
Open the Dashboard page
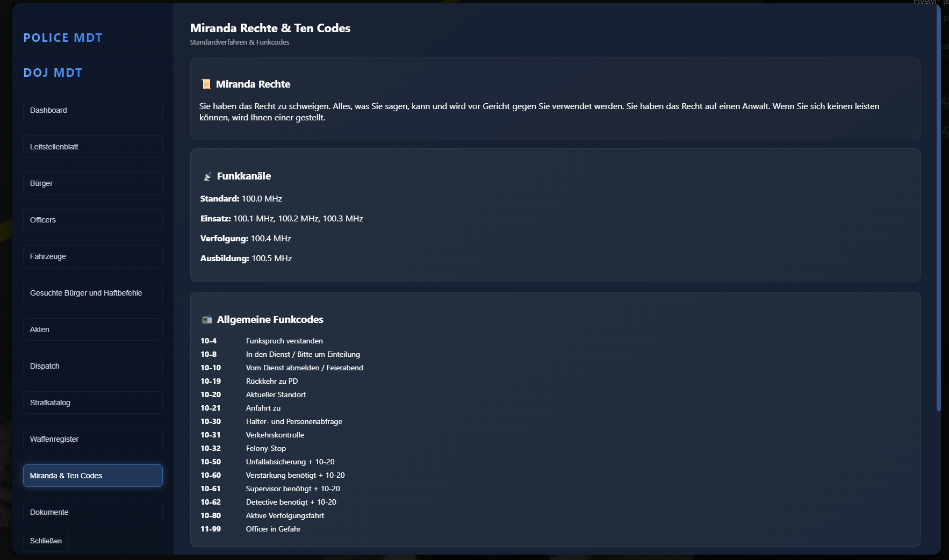pyautogui.click(x=92, y=110)
